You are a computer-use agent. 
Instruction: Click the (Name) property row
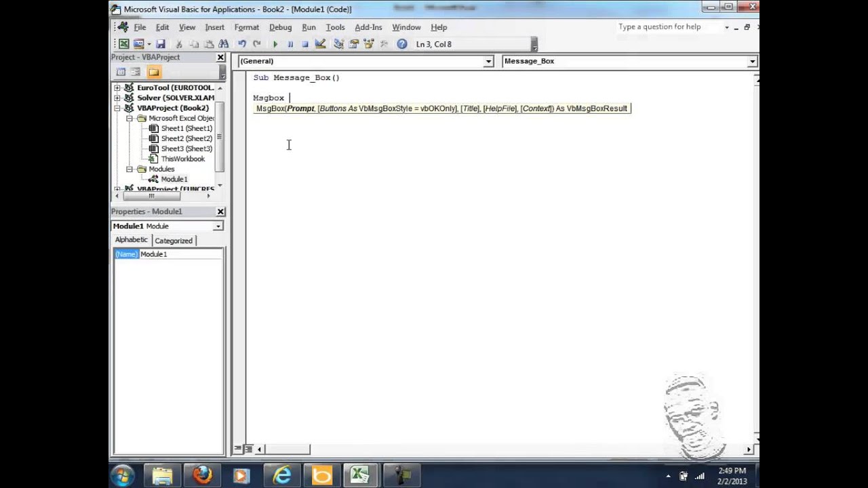tap(126, 254)
